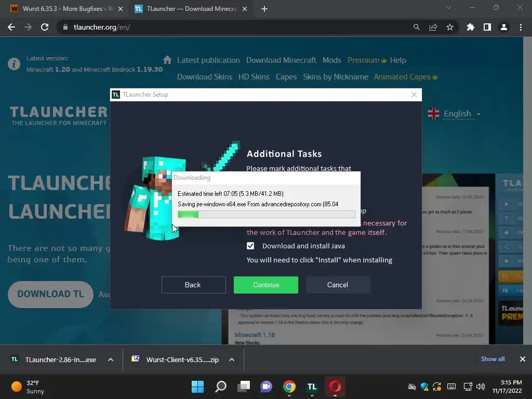Open Download Minecraft menu link

click(x=281, y=60)
